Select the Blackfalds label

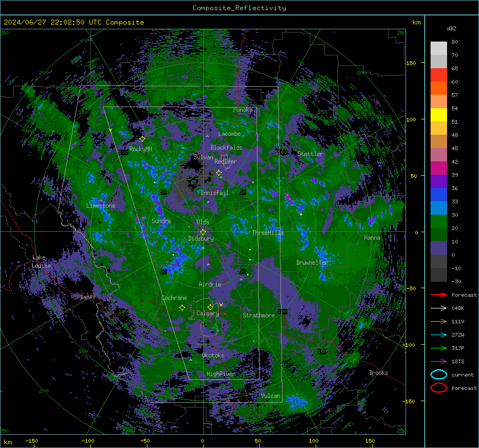[x=226, y=148]
